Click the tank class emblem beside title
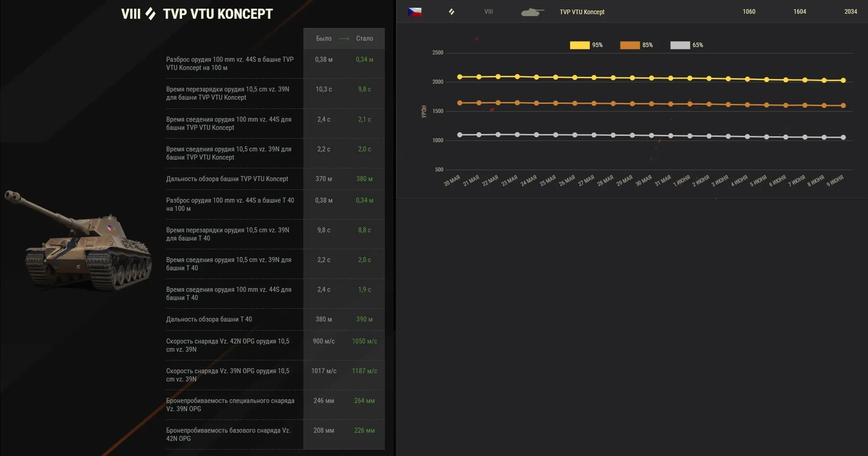 151,14
